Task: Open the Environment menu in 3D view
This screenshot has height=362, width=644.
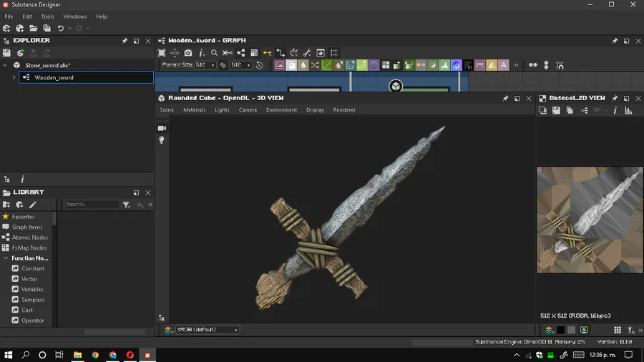Action: tap(281, 110)
